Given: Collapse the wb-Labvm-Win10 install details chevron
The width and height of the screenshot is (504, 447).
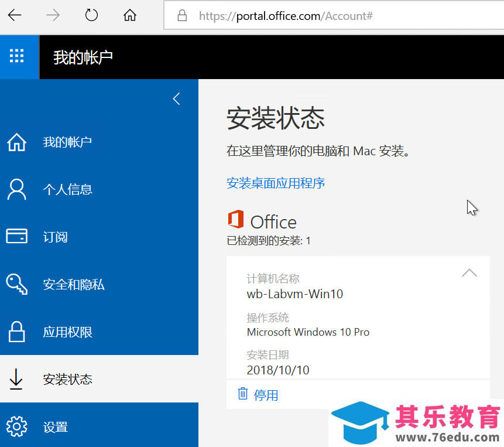Looking at the screenshot, I should pyautogui.click(x=469, y=272).
